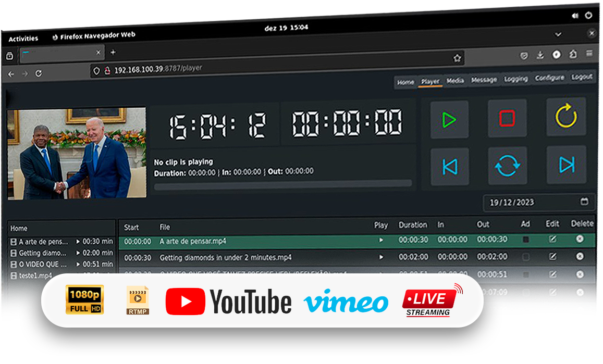Toggle Ad checkbox for Getting diamonds row
Image resolution: width=603 pixels, height=364 pixels.
click(526, 257)
